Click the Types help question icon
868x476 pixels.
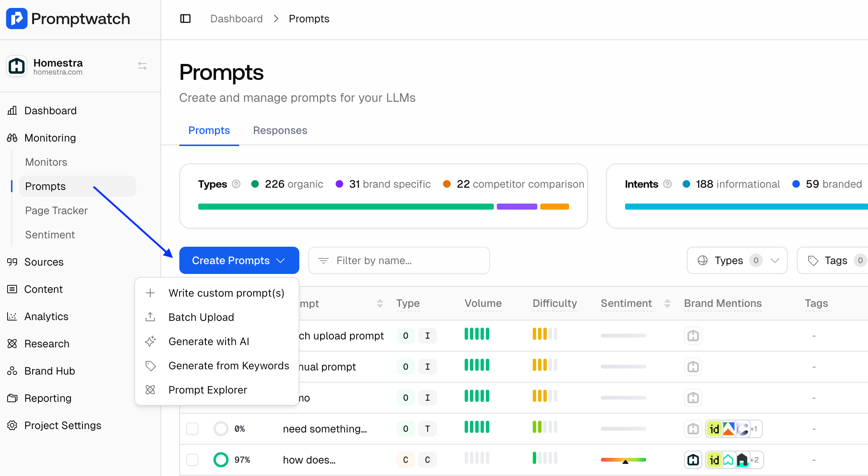point(236,184)
